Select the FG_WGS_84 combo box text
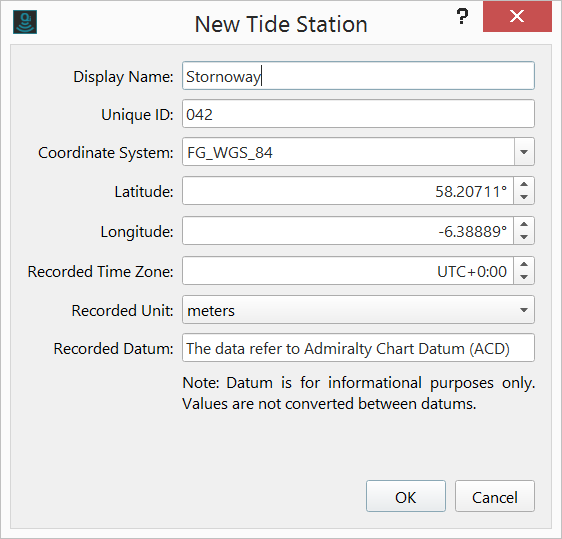 point(230,153)
